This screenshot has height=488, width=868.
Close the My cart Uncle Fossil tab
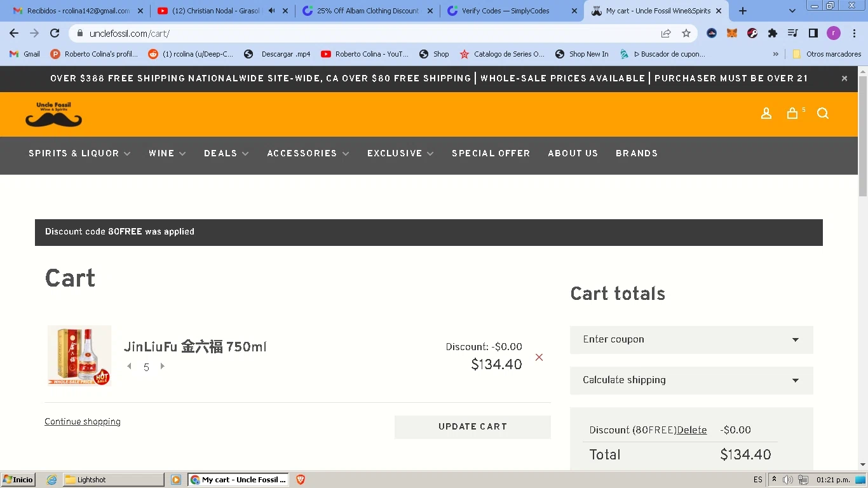click(719, 11)
